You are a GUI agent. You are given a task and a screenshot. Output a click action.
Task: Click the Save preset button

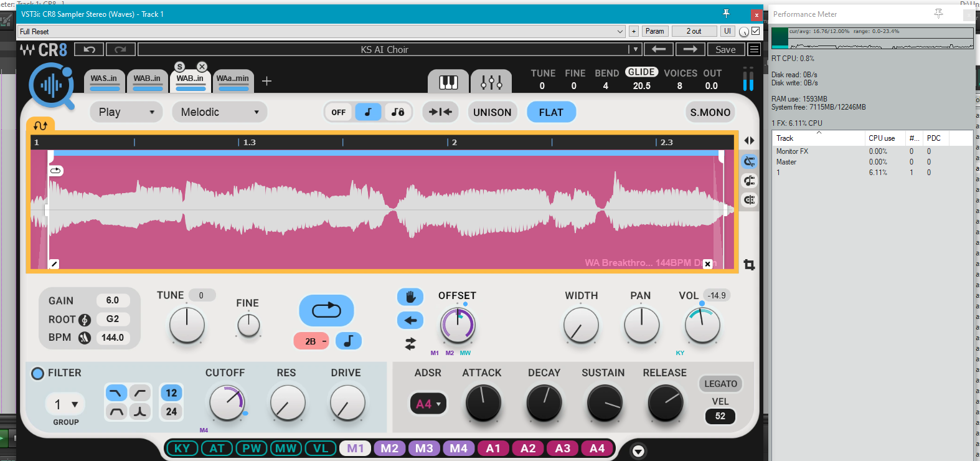tap(725, 49)
